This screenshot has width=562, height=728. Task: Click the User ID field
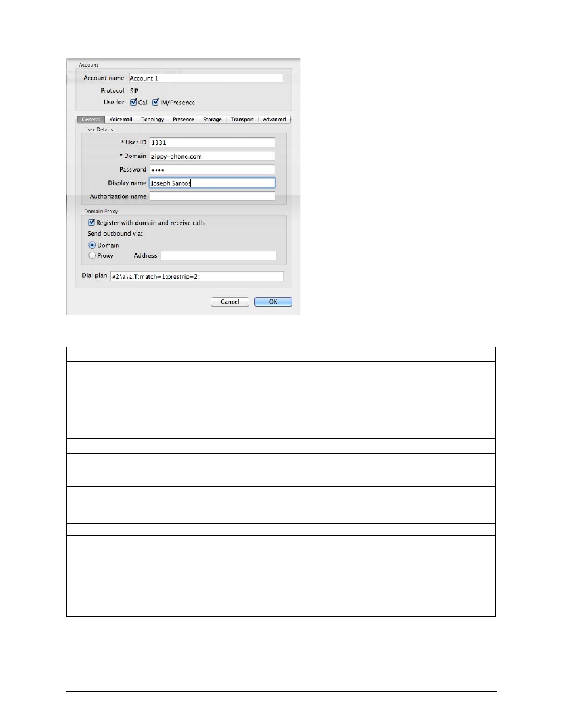(212, 142)
